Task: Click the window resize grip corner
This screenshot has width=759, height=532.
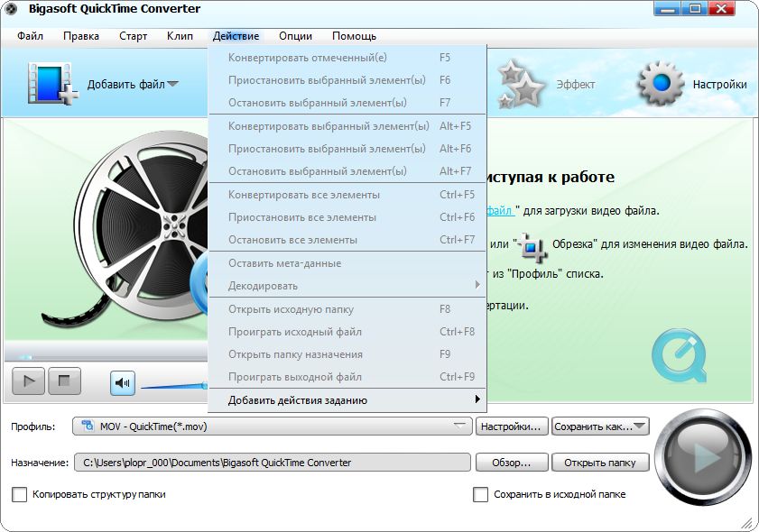Action: tap(746, 522)
